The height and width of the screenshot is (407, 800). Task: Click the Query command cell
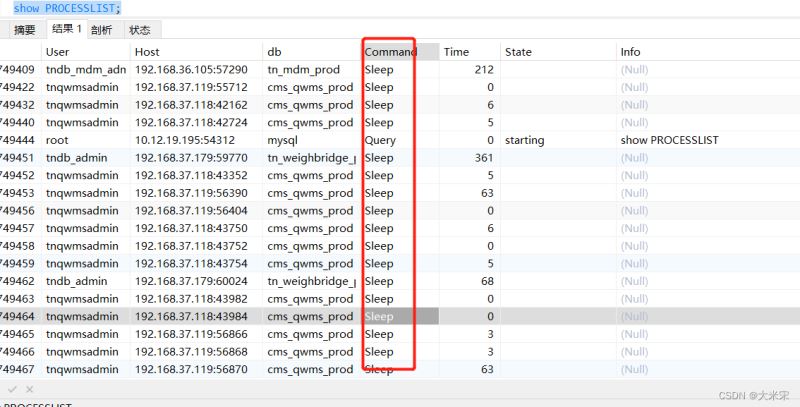380,140
